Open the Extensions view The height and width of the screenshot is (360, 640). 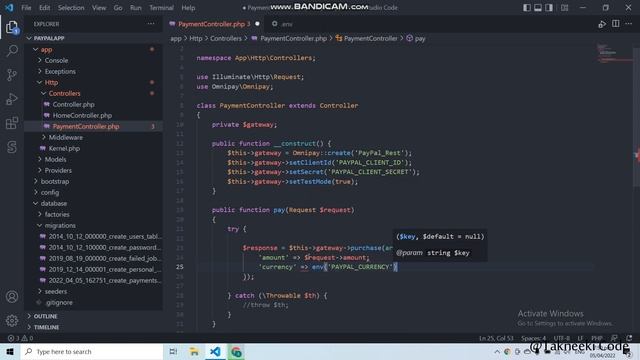pos(12,123)
